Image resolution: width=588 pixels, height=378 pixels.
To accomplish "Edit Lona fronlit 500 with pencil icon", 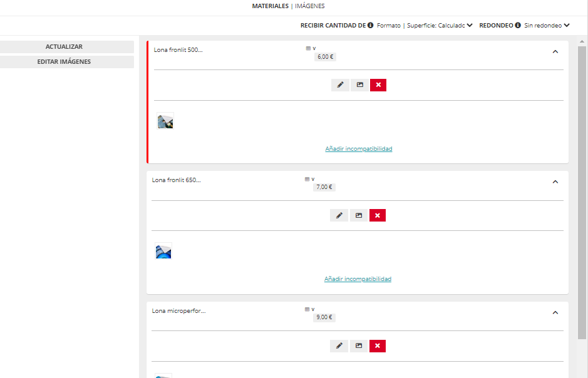I will click(340, 85).
